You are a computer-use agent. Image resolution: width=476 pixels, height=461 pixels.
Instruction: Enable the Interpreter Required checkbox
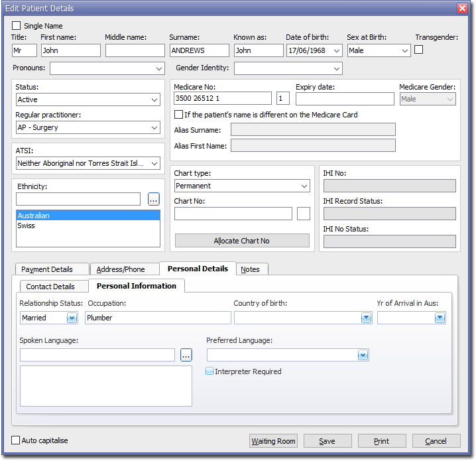click(209, 371)
